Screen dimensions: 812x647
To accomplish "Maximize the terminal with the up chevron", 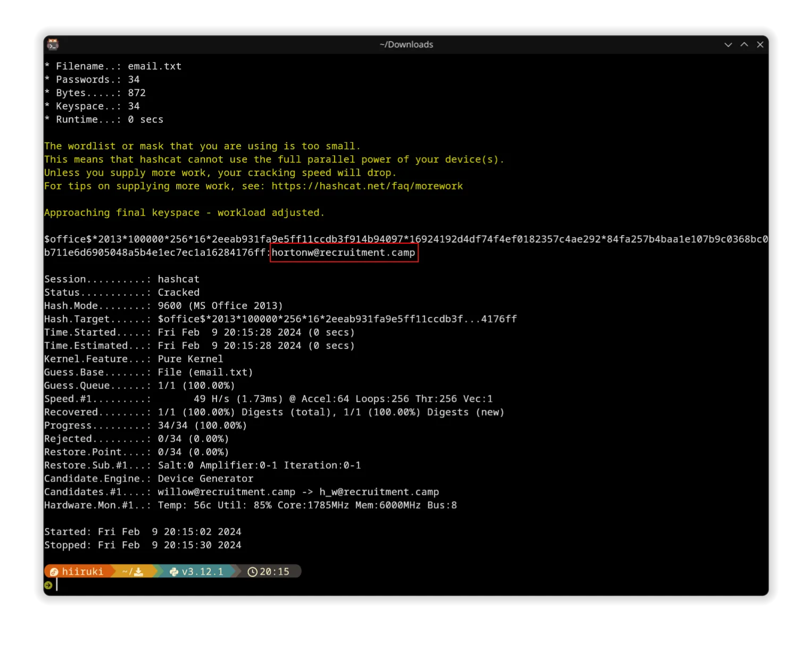I will pos(744,45).
